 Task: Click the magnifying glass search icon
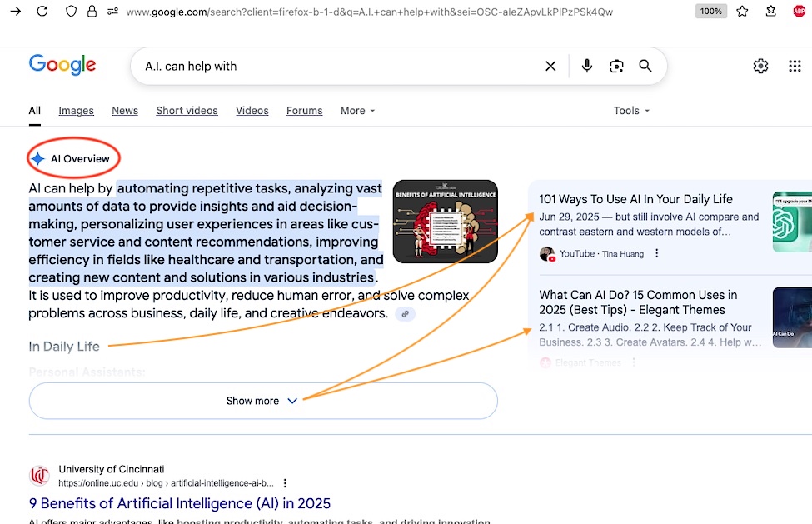click(645, 66)
